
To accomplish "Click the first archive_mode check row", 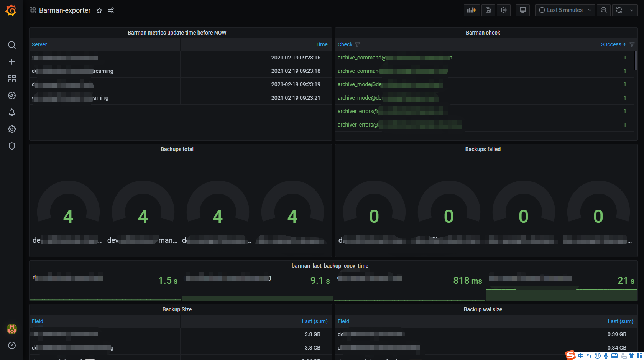I will coord(486,84).
